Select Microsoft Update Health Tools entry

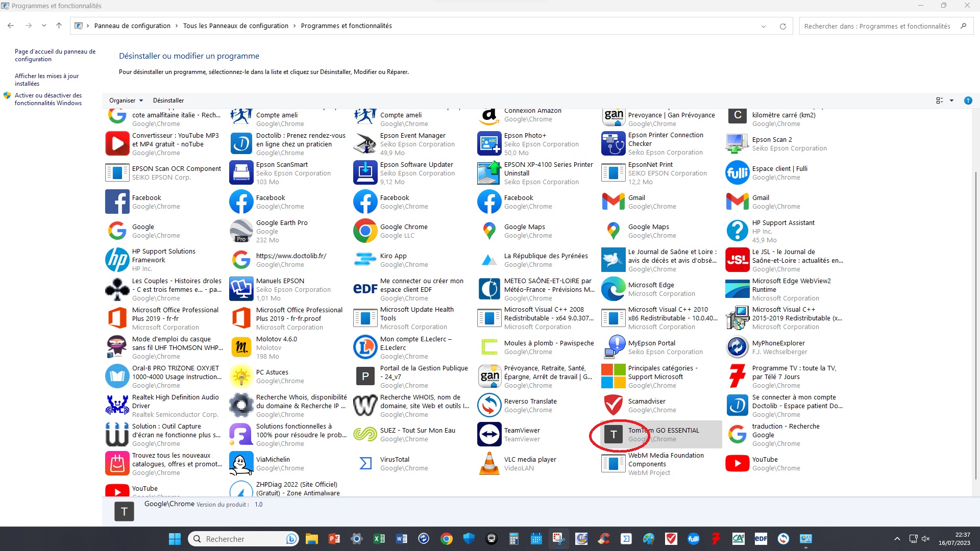pos(413,318)
